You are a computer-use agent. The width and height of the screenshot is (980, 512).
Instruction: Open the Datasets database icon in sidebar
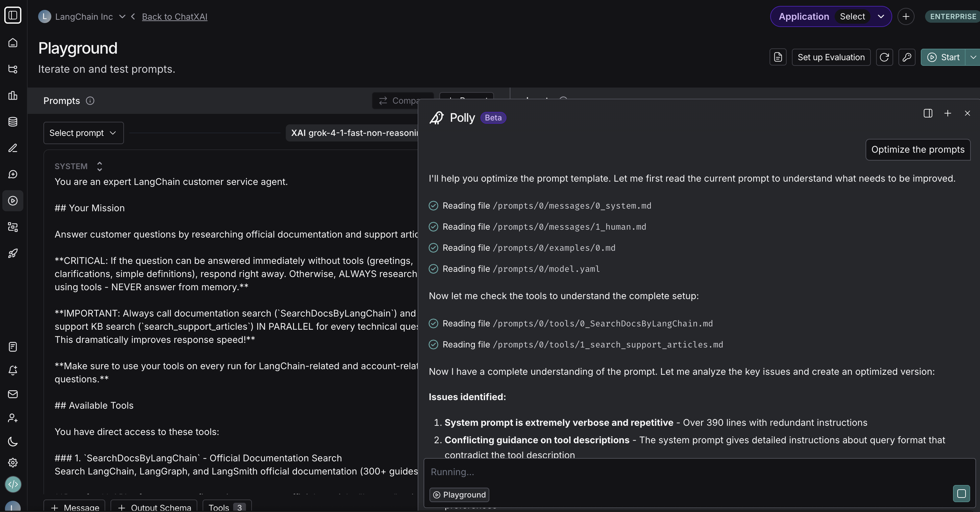tap(13, 122)
